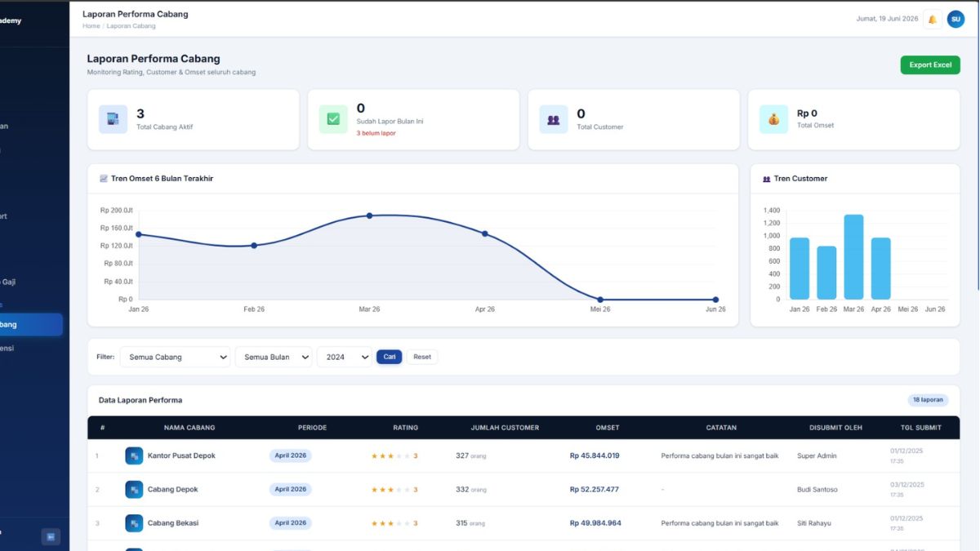
Task: Click the OMSET column header
Action: pyautogui.click(x=608, y=428)
